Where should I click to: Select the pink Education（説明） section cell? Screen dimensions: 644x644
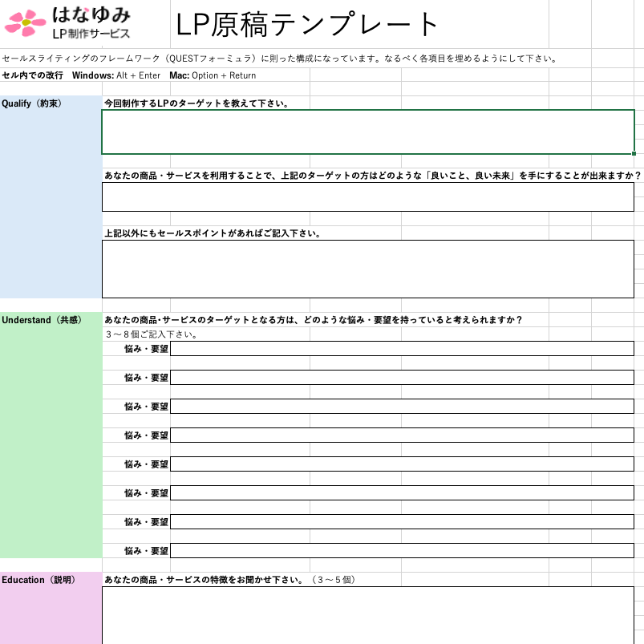[x=51, y=610]
